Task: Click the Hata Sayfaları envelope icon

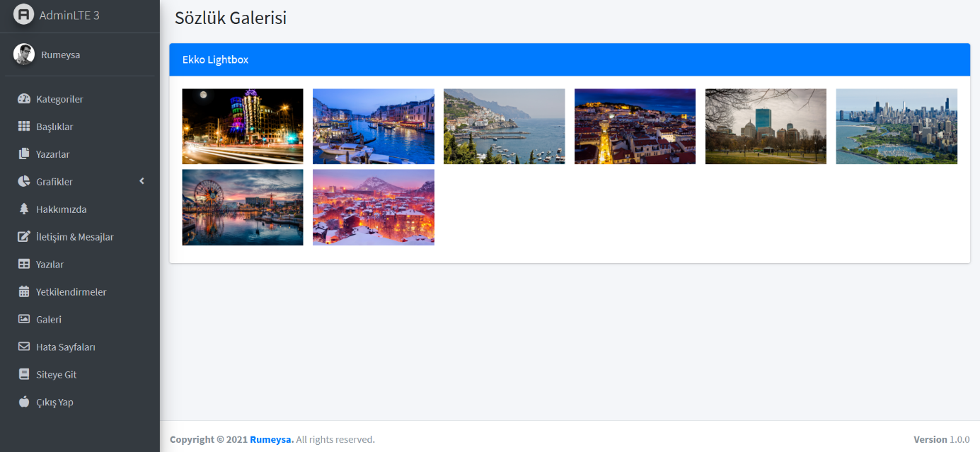Action: 23,347
